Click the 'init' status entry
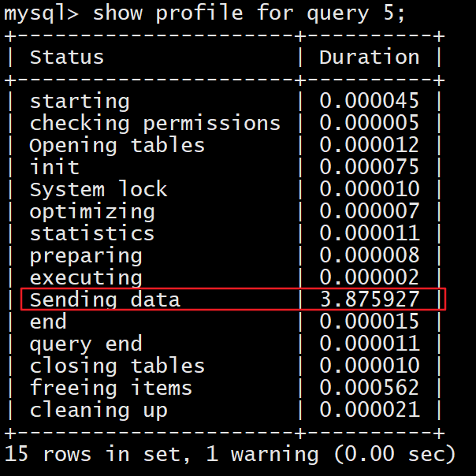 click(x=54, y=168)
